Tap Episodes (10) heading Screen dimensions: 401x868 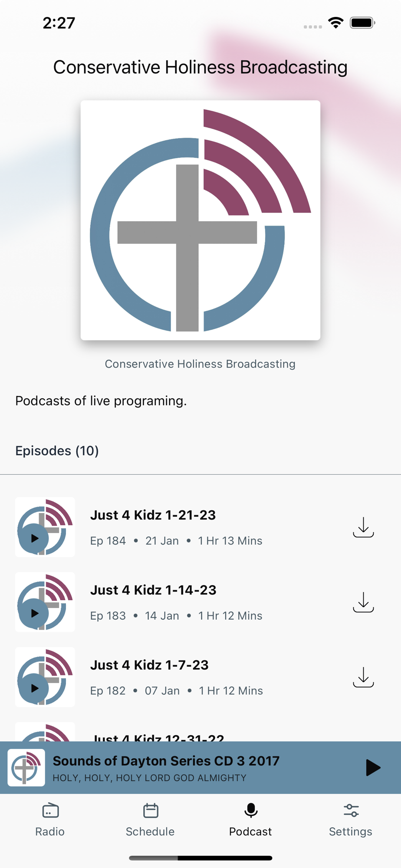pyautogui.click(x=57, y=451)
